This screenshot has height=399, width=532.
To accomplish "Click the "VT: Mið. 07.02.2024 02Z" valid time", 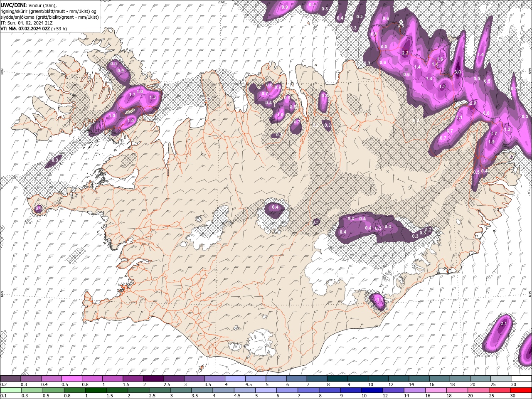I will coord(25,29).
